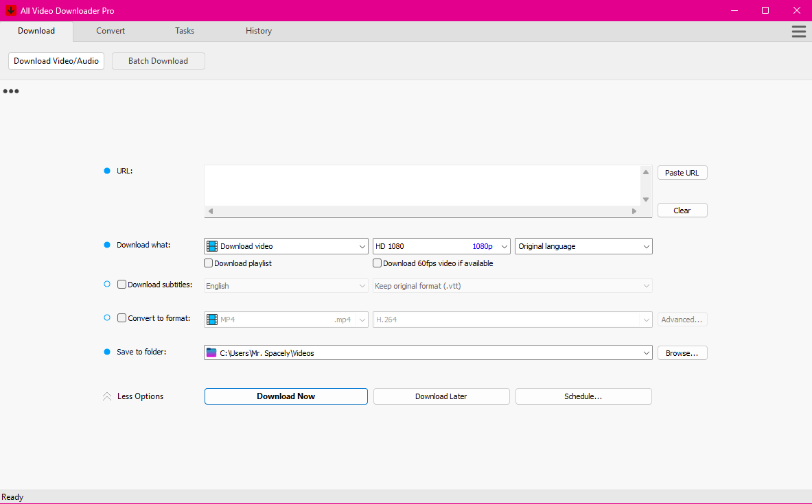Click the film icon in Download video box
This screenshot has width=812, height=504.
(x=212, y=246)
